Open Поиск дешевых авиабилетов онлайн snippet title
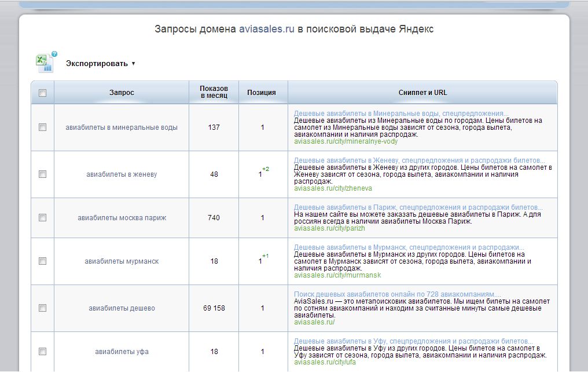This screenshot has height=372, width=588. pos(398,294)
